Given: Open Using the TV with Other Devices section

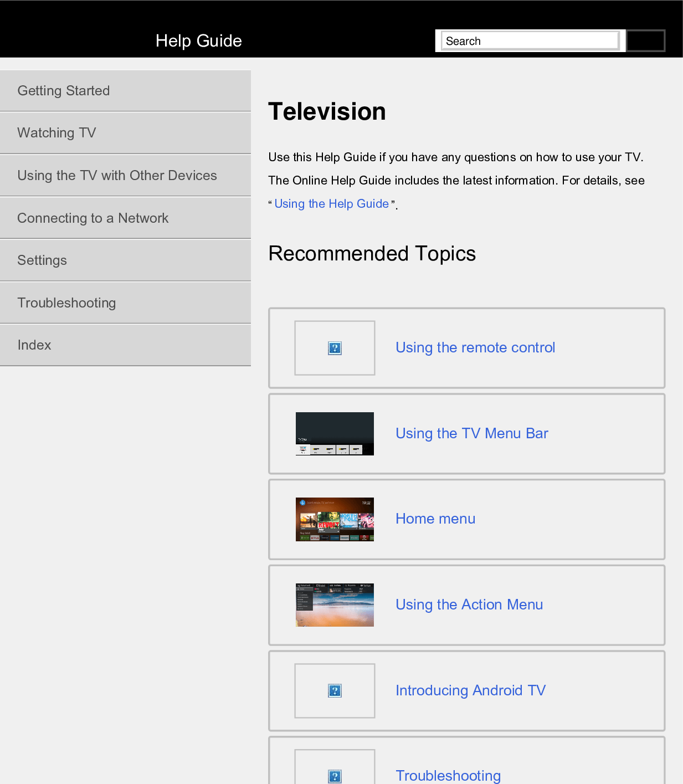Looking at the screenshot, I should [x=117, y=175].
